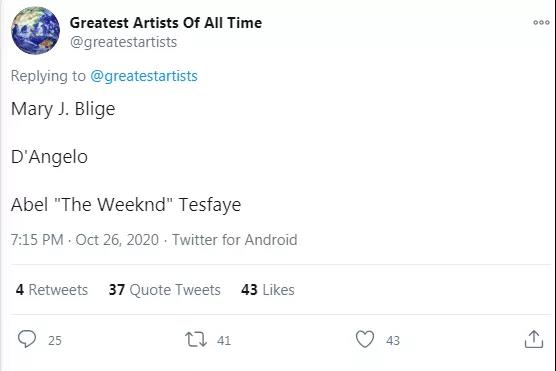The image size is (556, 371).
Task: Open the Twitter for Android source link
Action: (235, 240)
